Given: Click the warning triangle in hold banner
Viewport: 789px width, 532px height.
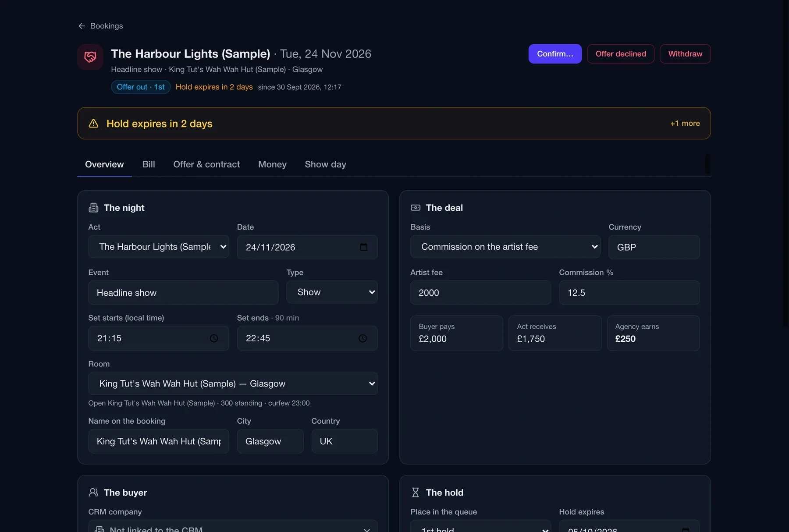Looking at the screenshot, I should (x=93, y=124).
